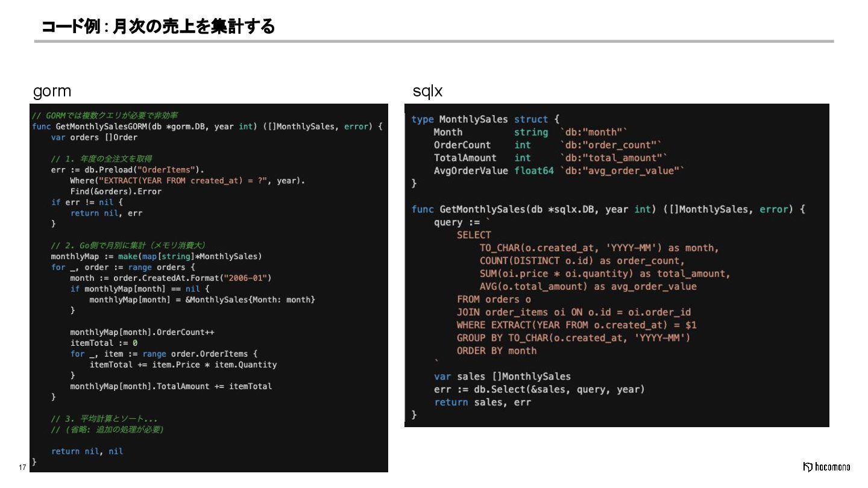The height and width of the screenshot is (488, 868).
Task: Click the line 'for _, order := range orders {'
Action: pyautogui.click(x=123, y=267)
